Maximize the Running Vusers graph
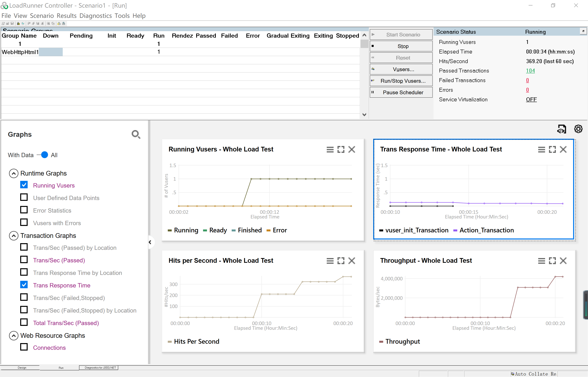588x377 pixels. click(x=341, y=149)
